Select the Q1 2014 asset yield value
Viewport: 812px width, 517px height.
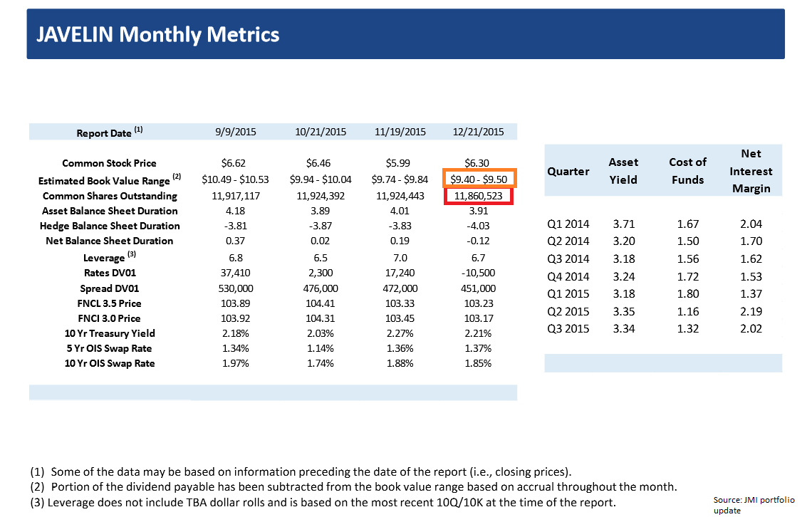click(623, 223)
